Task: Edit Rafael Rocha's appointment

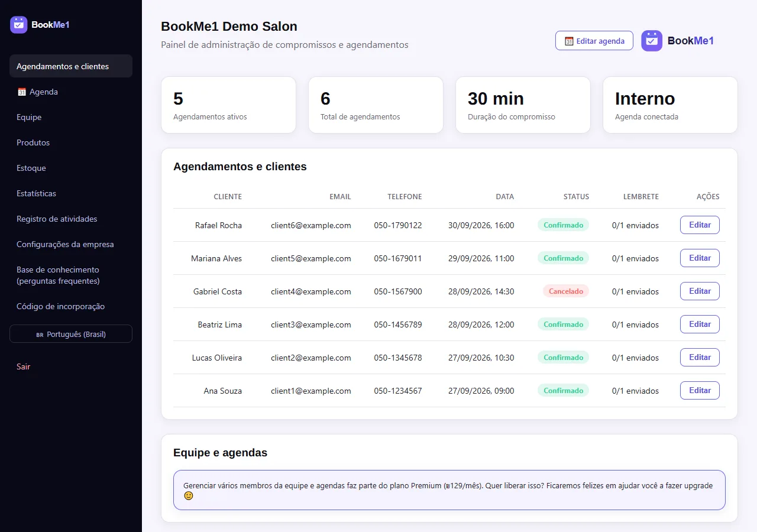Action: (700, 225)
